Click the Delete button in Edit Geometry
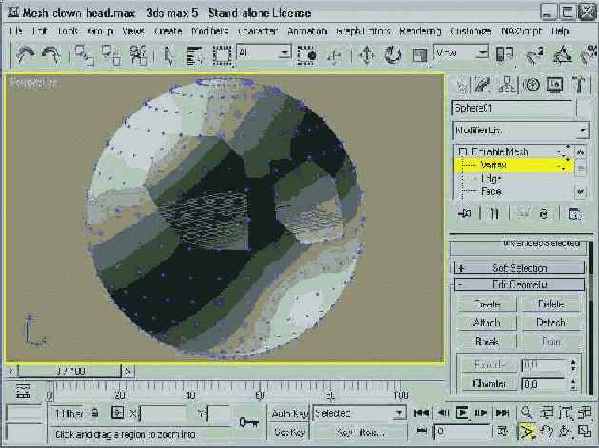599x448 pixels. 551,304
